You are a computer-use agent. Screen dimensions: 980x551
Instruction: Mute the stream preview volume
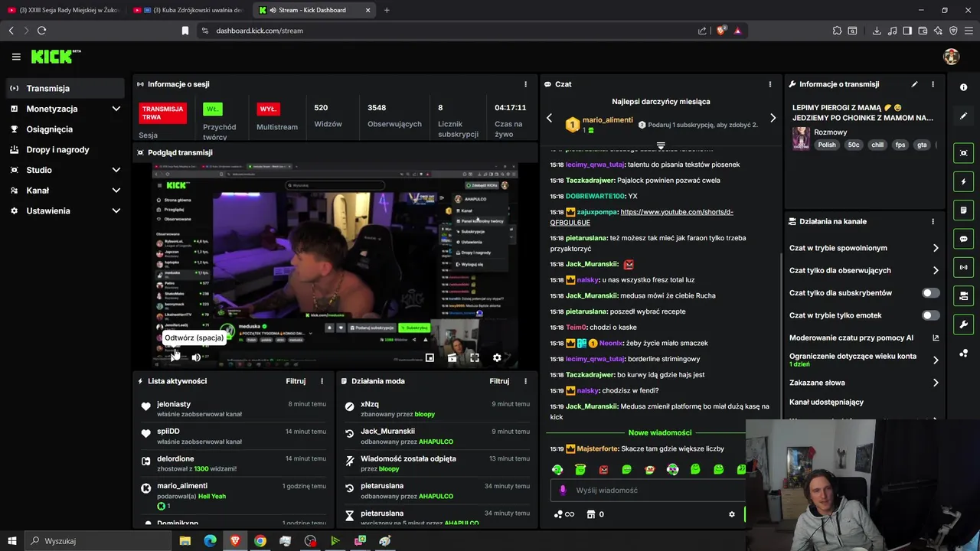tap(196, 357)
